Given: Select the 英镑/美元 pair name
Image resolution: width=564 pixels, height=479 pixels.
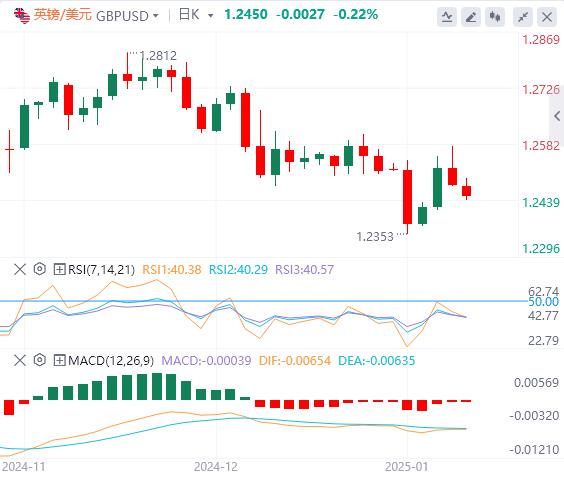Looking at the screenshot, I should tap(63, 15).
